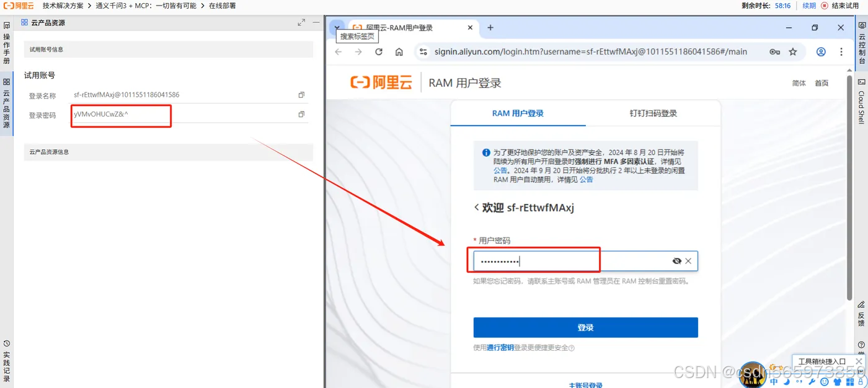Image resolution: width=868 pixels, height=388 pixels.
Task: Click the help question mark icon
Action: click(862, 345)
